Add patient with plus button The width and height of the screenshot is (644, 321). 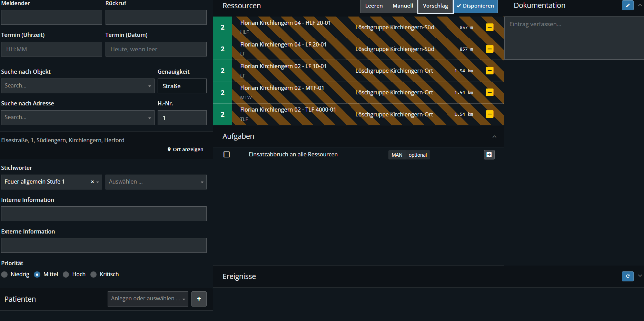click(199, 299)
